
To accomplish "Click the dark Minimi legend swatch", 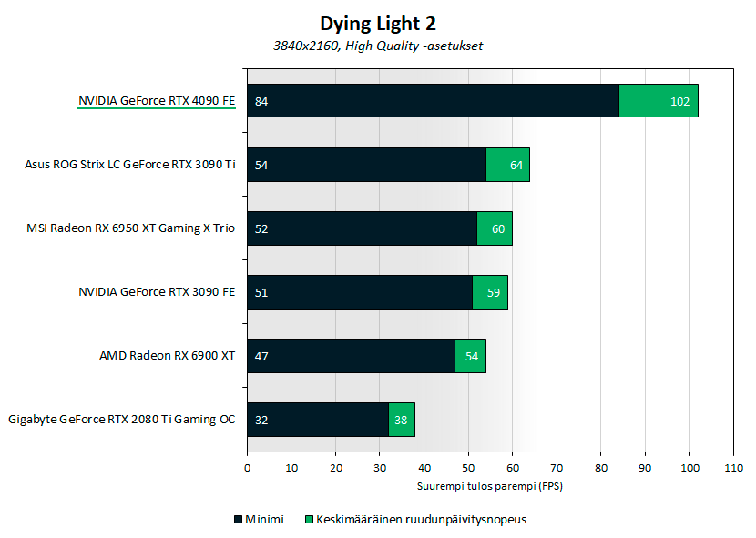I will [x=238, y=519].
